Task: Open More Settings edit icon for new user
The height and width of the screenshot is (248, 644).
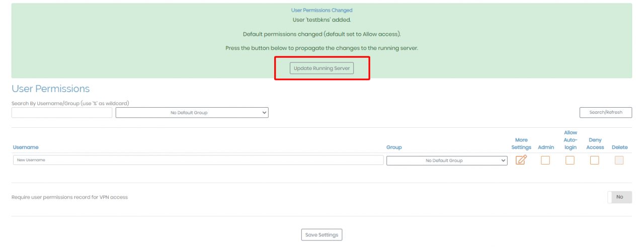Action: [521, 160]
